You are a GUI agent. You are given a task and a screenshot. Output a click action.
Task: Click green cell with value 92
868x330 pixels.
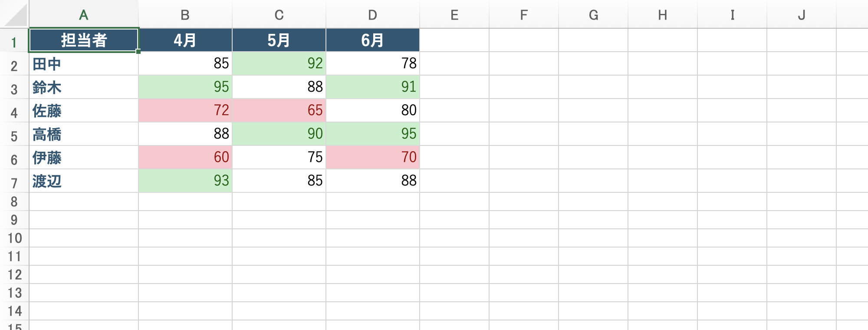pos(279,64)
